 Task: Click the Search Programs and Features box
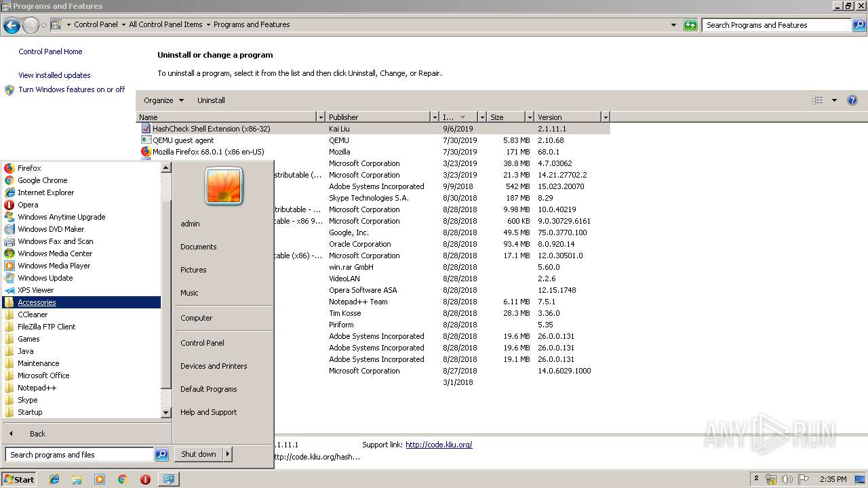click(x=776, y=25)
